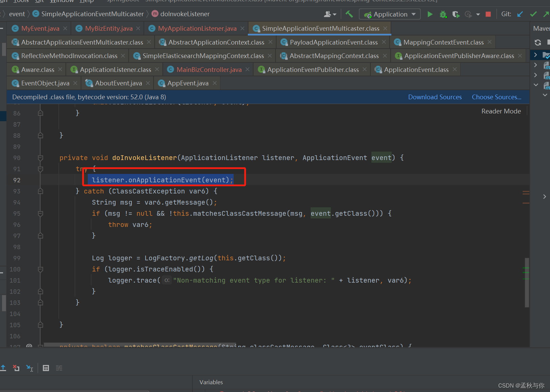Click the Choose Sources link
This screenshot has width=550, height=392.
496,97
